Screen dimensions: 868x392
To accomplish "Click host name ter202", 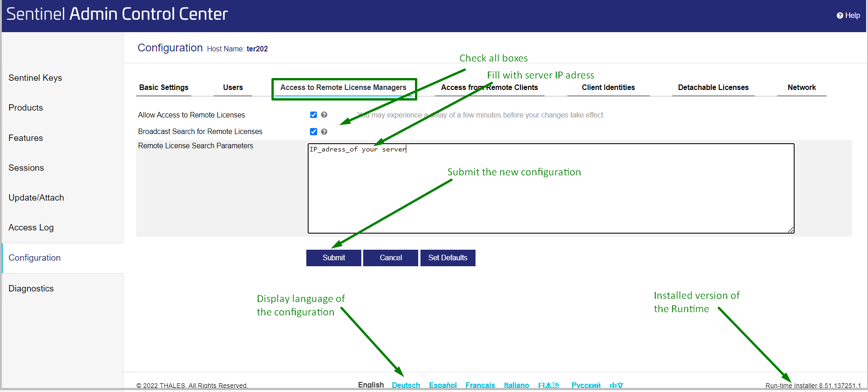I will [x=257, y=49].
